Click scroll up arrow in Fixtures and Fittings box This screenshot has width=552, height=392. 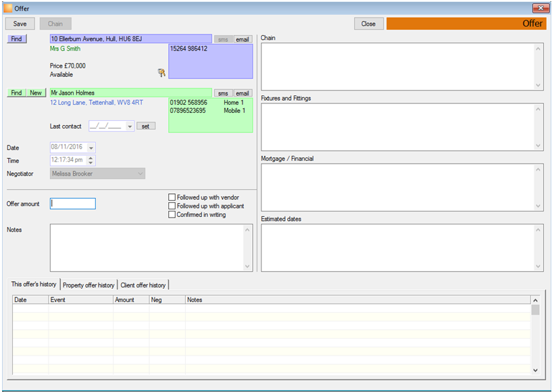(538, 109)
